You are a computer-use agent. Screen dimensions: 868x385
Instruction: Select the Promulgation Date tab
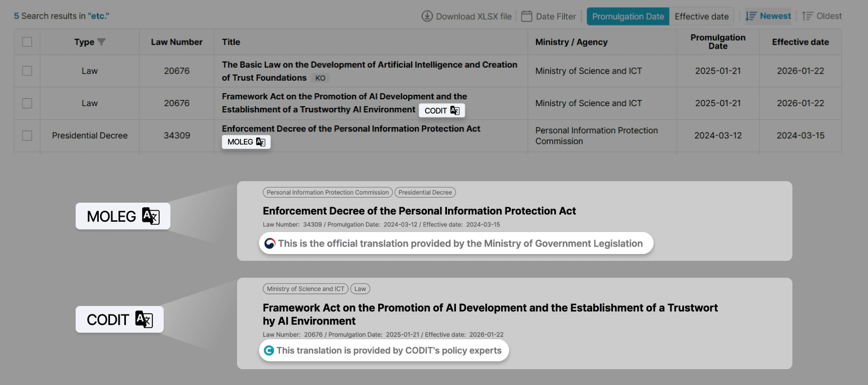628,16
